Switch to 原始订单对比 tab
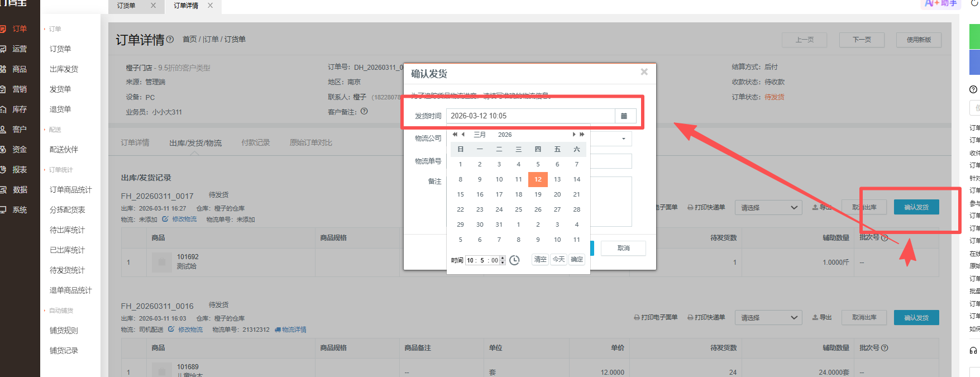The height and width of the screenshot is (377, 980). [x=311, y=143]
